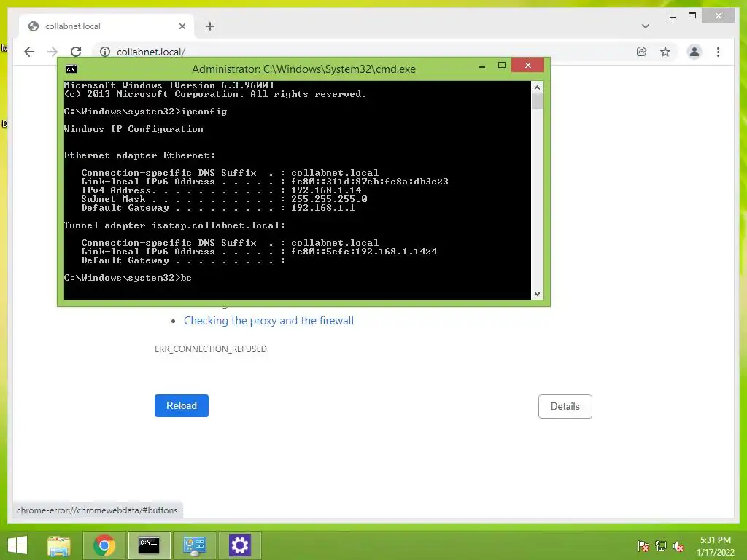Click the site information icon in the address bar
This screenshot has height=560, width=747.
pos(105,52)
